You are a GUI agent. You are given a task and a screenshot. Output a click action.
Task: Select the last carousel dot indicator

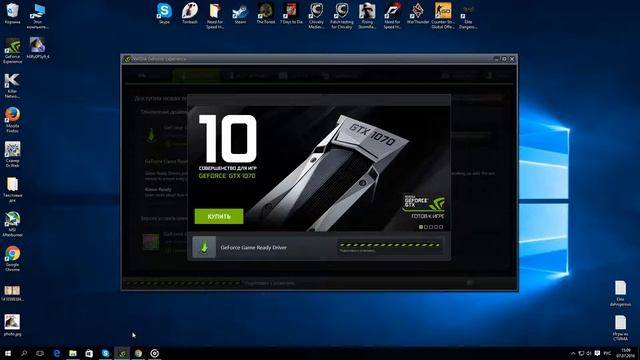(441, 227)
